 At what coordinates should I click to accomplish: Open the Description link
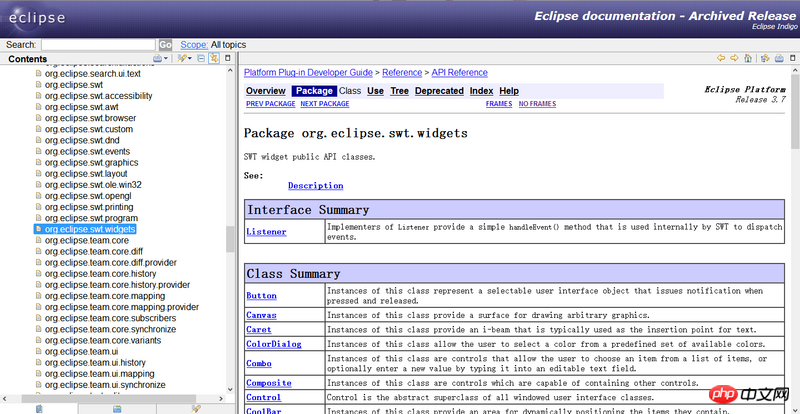(315, 186)
